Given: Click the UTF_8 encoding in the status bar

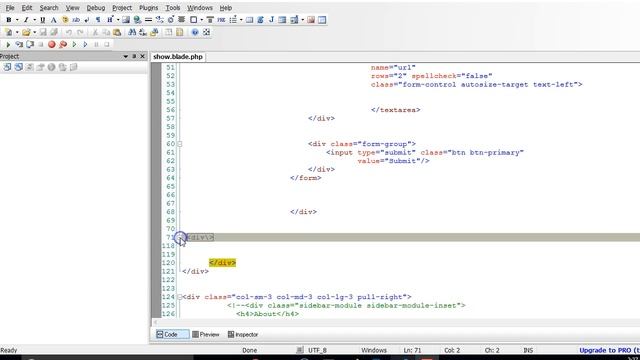Looking at the screenshot, I should 317,350.
